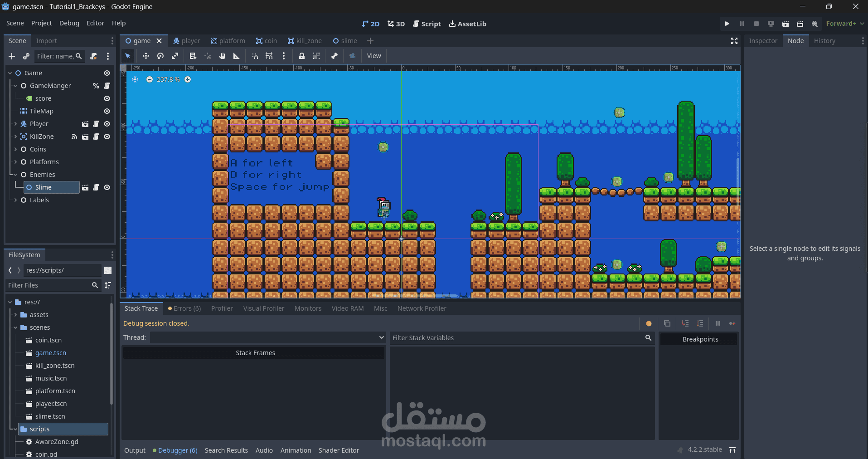The height and width of the screenshot is (459, 868).
Task: Open the Network Profiler panel
Action: click(x=421, y=308)
